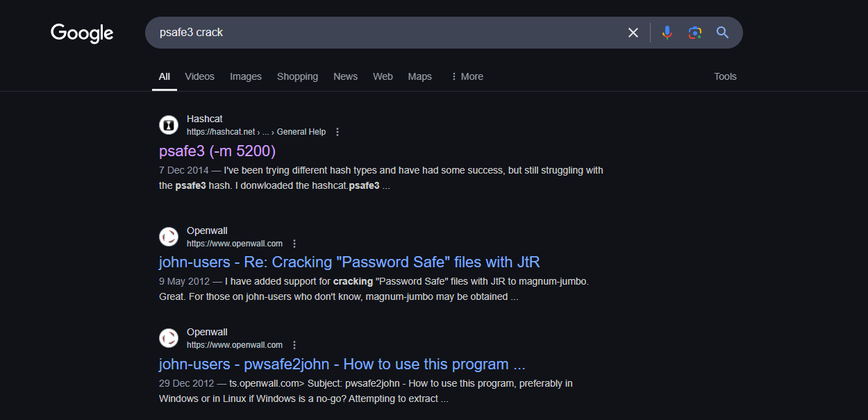This screenshot has height=420, width=868.
Task: Switch to the Images tab
Action: pyautogui.click(x=246, y=76)
